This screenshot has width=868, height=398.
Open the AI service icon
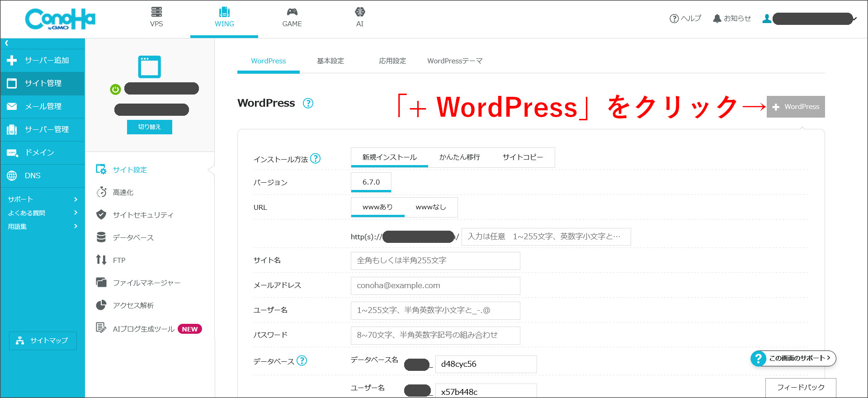360,12
